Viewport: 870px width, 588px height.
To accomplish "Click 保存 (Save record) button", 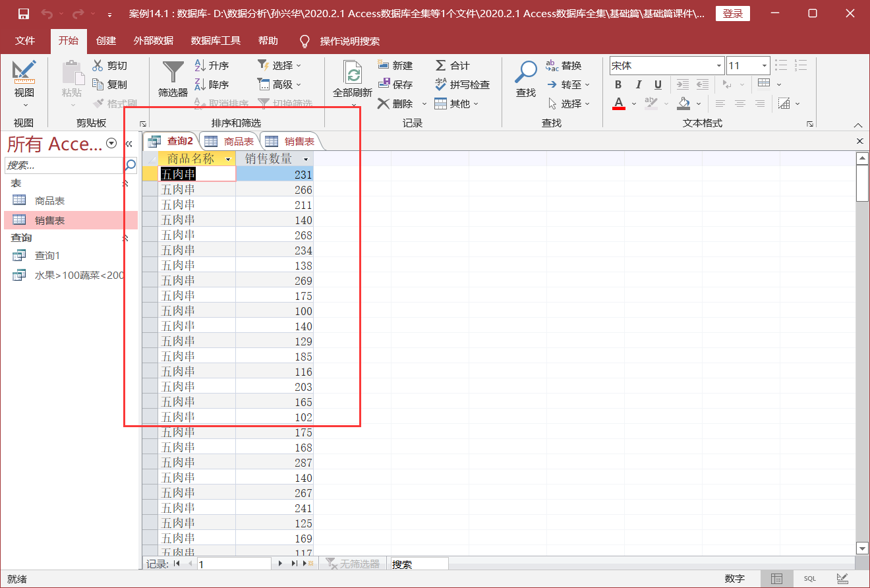I will click(x=395, y=84).
